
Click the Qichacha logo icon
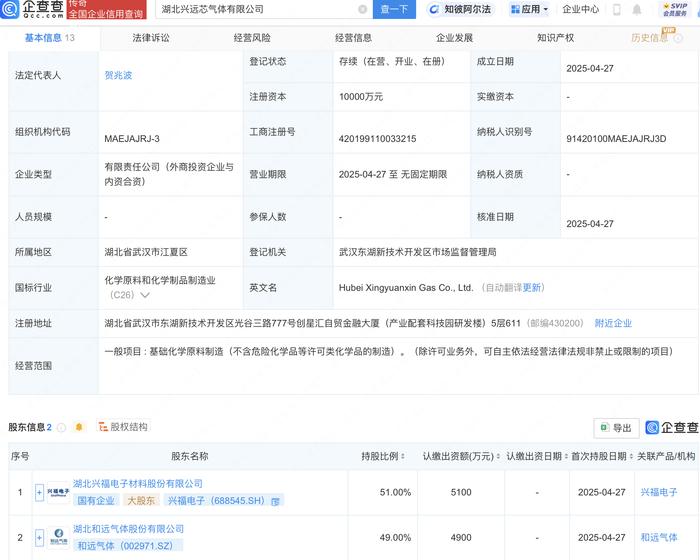coord(10,9)
